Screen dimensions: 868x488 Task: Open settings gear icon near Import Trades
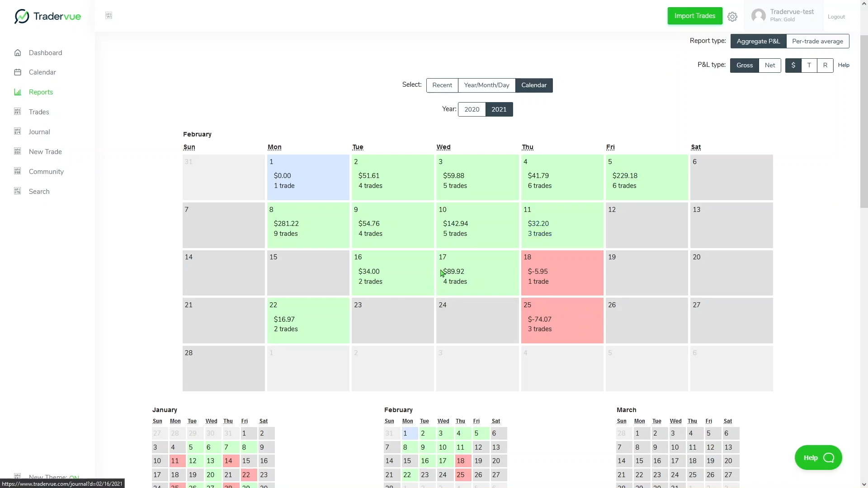732,17
